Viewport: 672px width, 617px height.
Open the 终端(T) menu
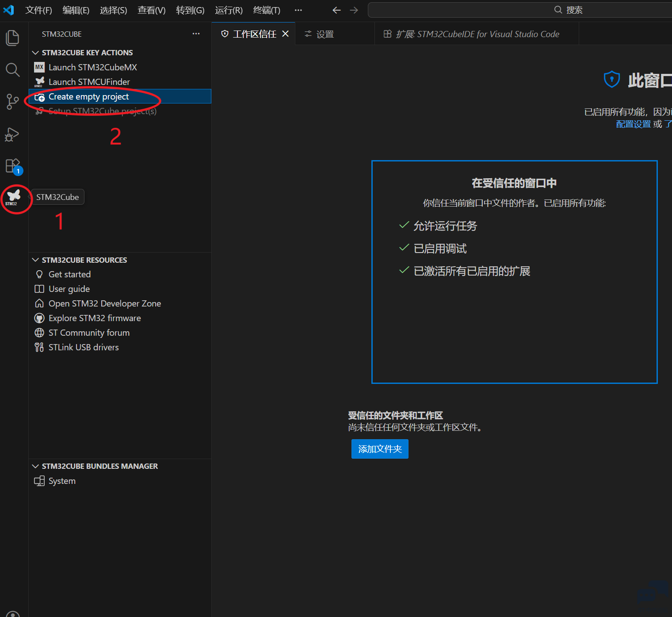tap(267, 10)
